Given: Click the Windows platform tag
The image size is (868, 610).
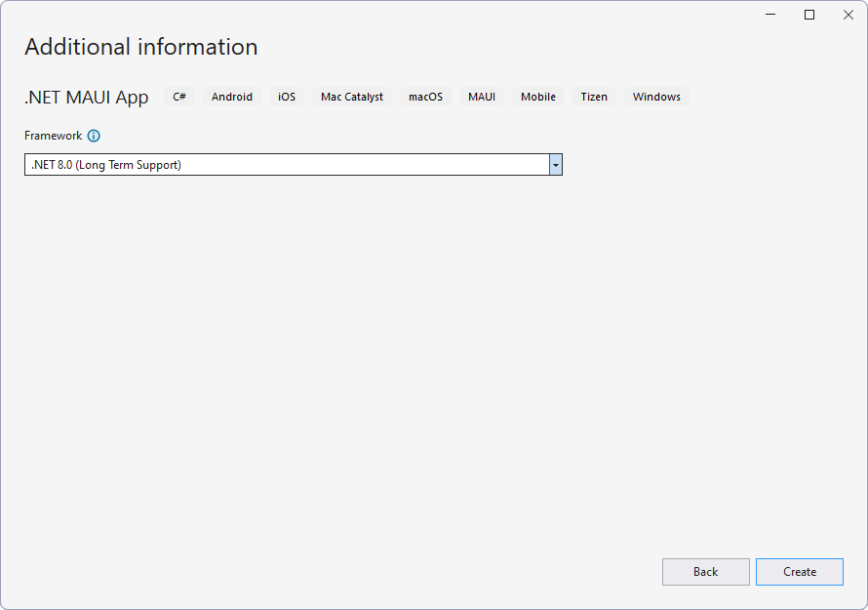Looking at the screenshot, I should [656, 97].
